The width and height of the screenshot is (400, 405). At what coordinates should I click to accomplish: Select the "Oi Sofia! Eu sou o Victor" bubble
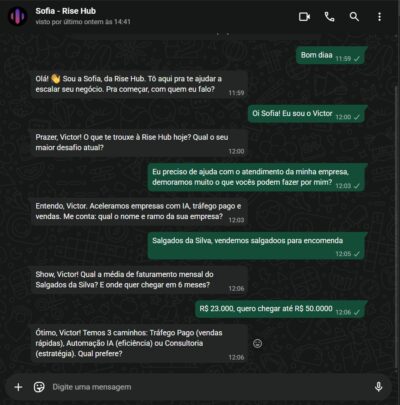[307, 114]
